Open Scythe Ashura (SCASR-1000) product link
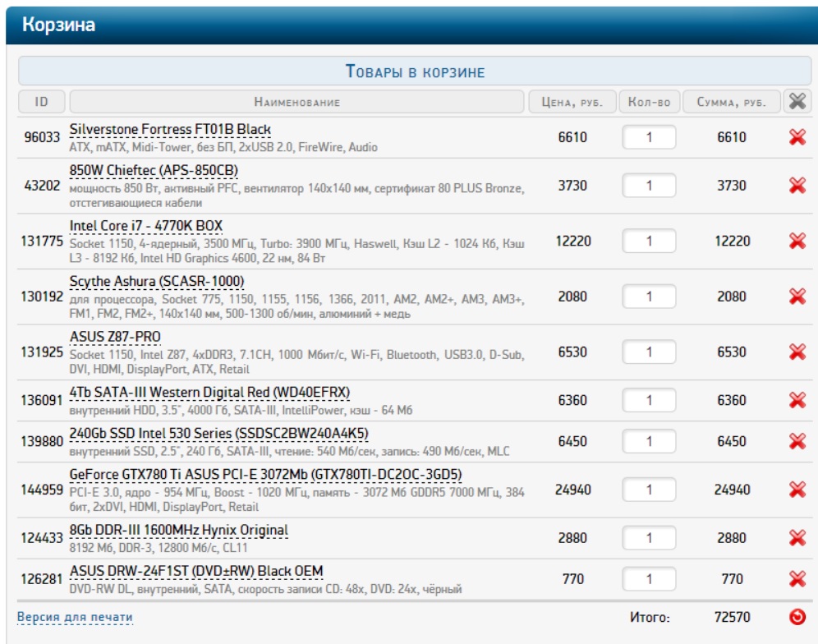The height and width of the screenshot is (644, 818). pos(157,282)
